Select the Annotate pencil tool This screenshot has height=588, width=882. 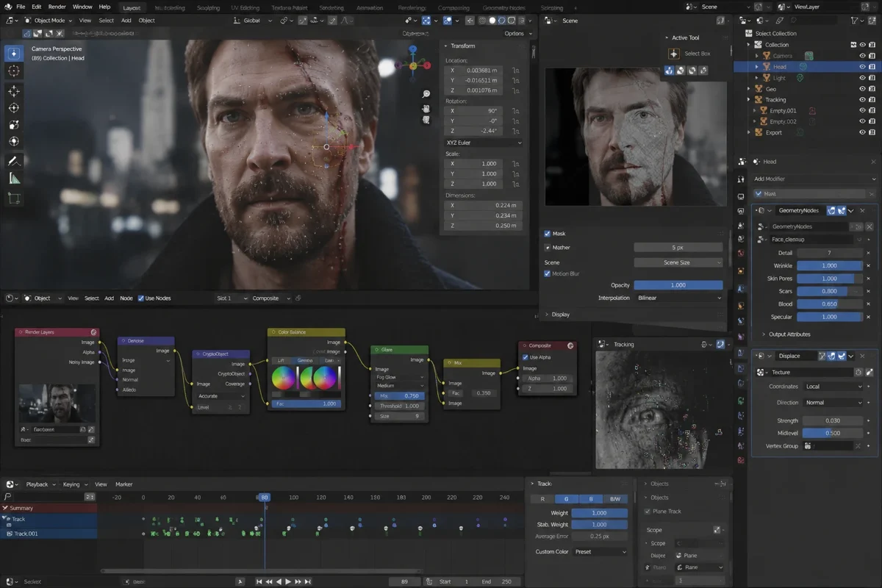point(14,161)
